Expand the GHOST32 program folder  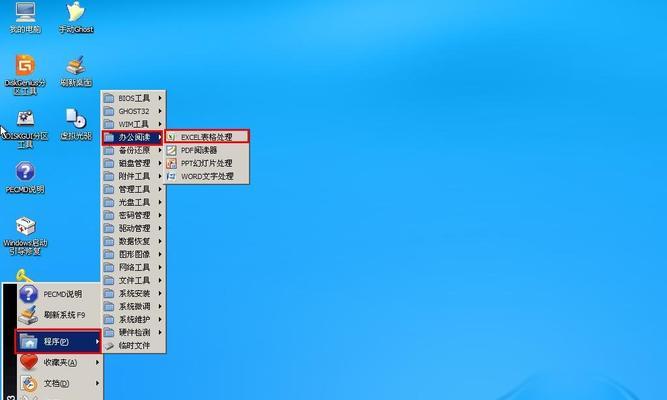click(x=133, y=111)
